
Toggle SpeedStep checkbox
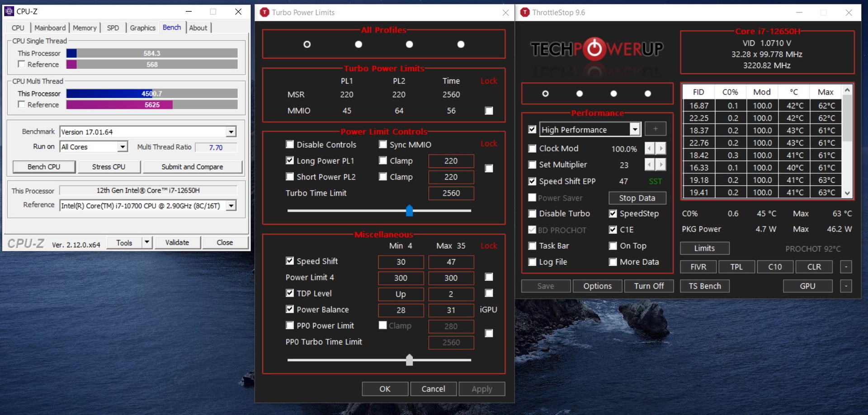click(x=613, y=213)
